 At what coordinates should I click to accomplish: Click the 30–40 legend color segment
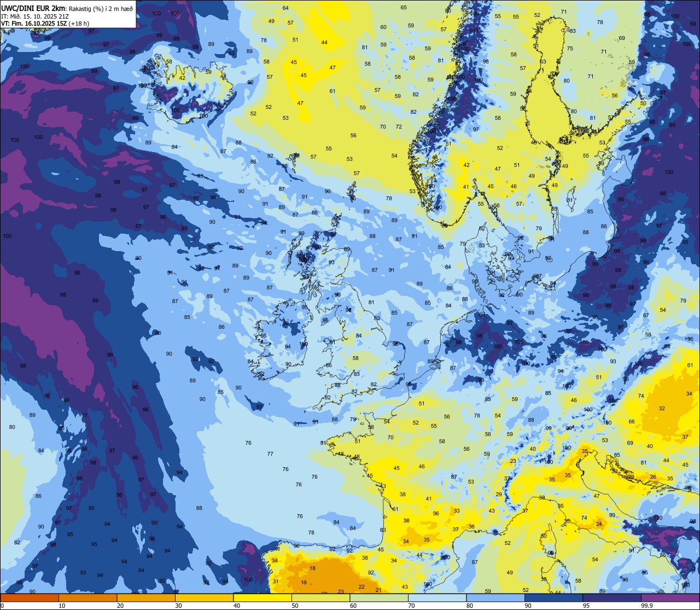point(204,597)
